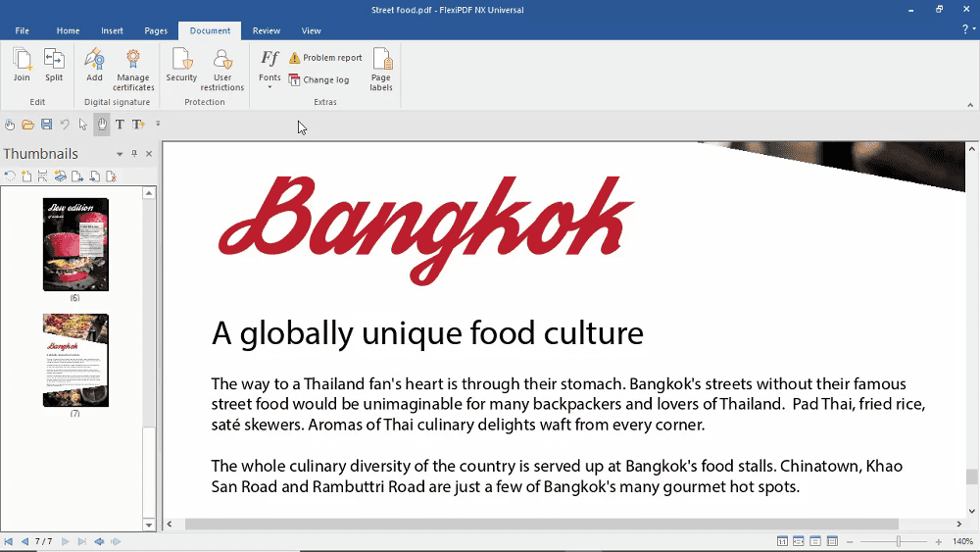The image size is (980, 552).
Task: Click the horizontal scrollbar right arrow
Action: [x=959, y=524]
